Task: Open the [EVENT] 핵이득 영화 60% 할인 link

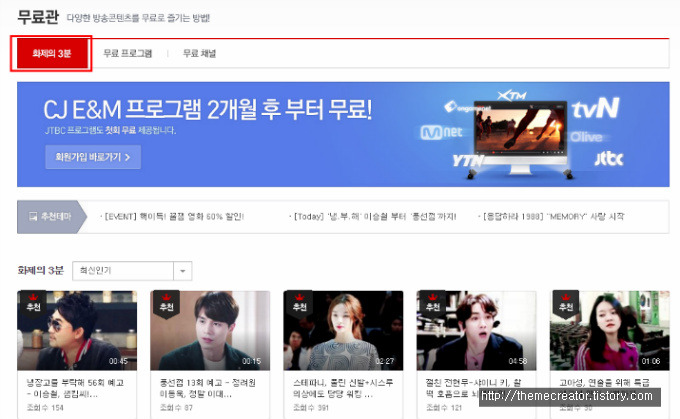Action: (x=172, y=216)
